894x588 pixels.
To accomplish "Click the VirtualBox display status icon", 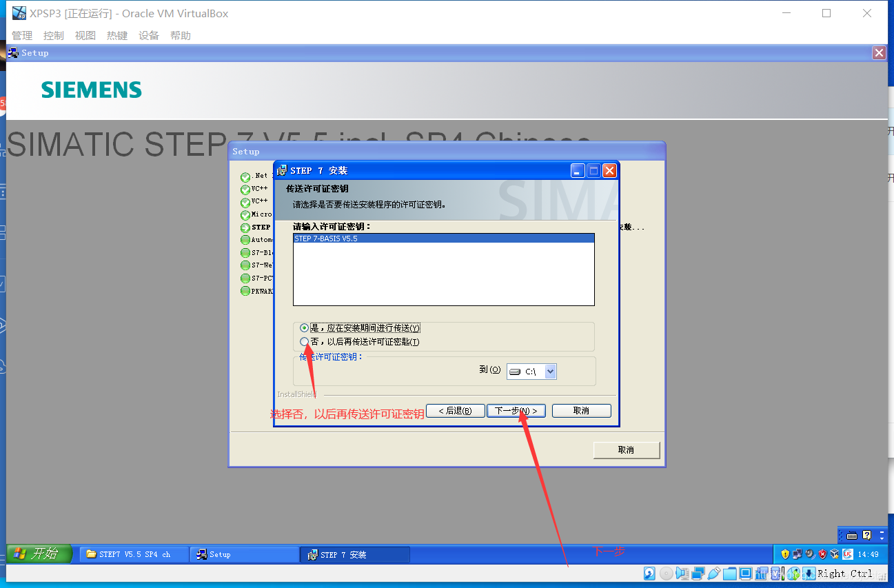I will [745, 574].
